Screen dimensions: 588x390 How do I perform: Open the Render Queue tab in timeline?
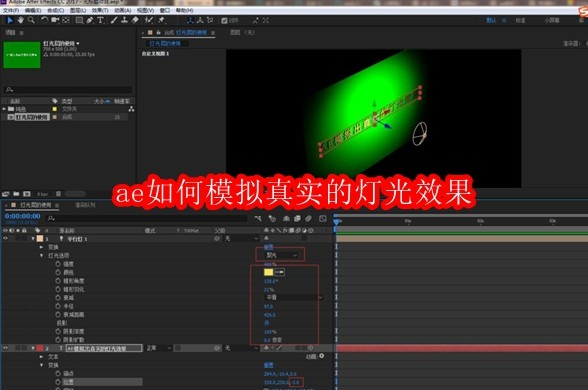[x=86, y=205]
